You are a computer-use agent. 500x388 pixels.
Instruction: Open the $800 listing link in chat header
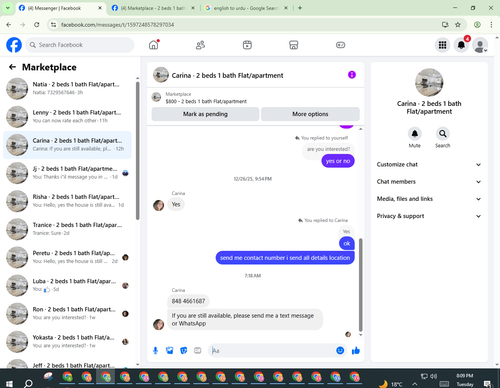tap(206, 101)
